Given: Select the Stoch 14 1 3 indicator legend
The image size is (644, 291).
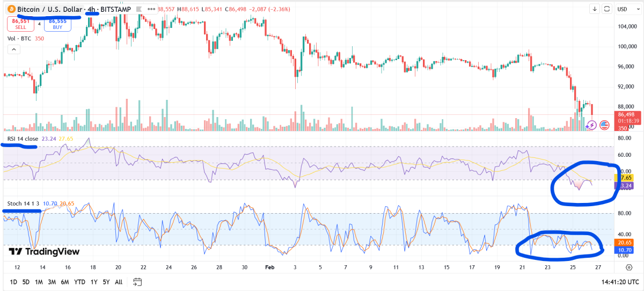Looking at the screenshot, I should coord(22,204).
